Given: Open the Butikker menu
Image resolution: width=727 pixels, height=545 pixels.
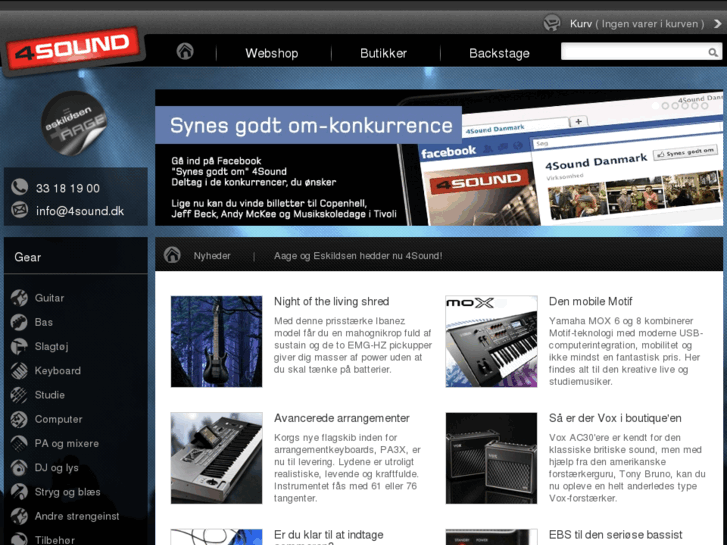Looking at the screenshot, I should coord(383,53).
